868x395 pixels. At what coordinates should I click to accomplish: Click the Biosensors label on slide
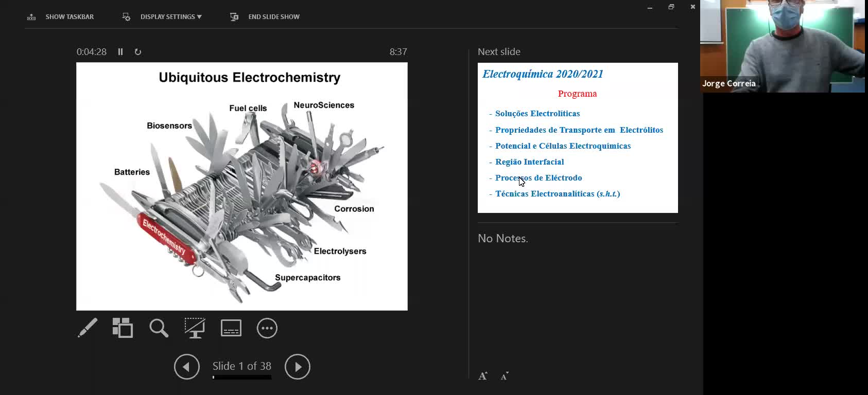point(169,125)
